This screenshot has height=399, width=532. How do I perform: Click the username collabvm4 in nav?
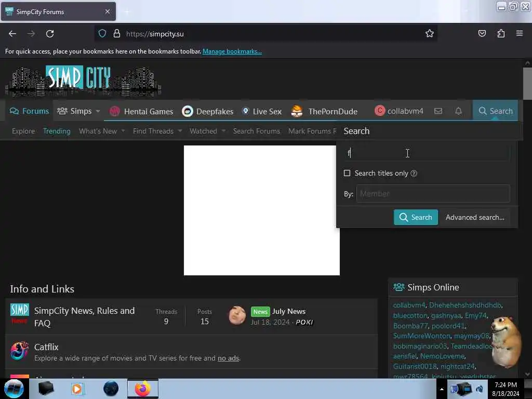pyautogui.click(x=405, y=111)
